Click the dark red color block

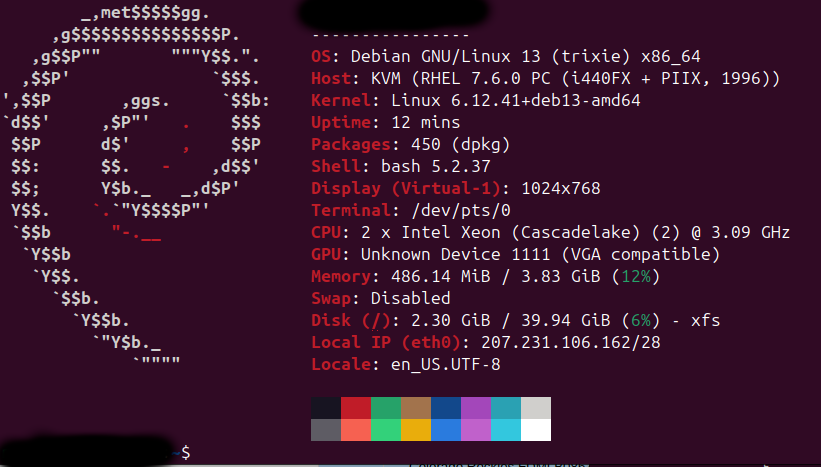click(356, 408)
